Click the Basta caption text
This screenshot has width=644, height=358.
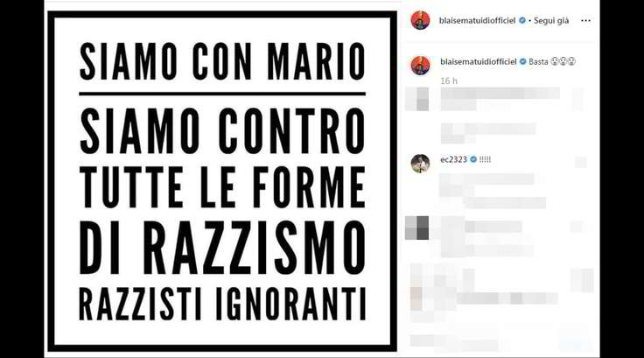pos(538,61)
